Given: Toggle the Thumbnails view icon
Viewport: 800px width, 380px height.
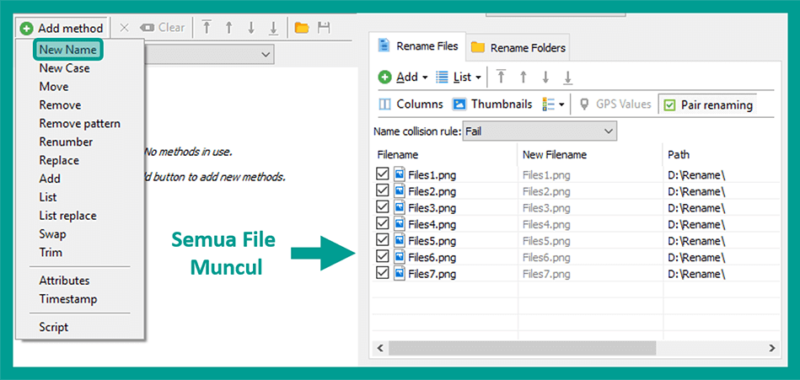Looking at the screenshot, I should [x=460, y=105].
